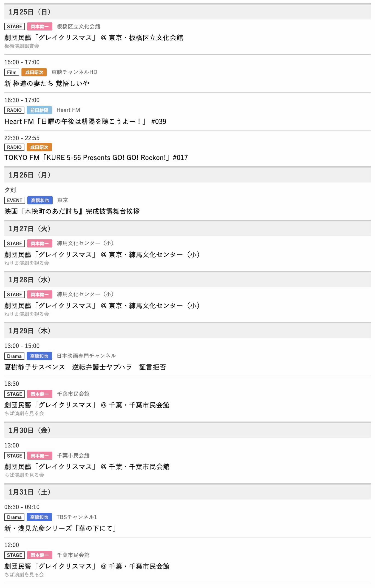The height and width of the screenshot is (588, 375).
Task: Click the orange 成田昭次 tag beside Film
Action: (x=34, y=72)
